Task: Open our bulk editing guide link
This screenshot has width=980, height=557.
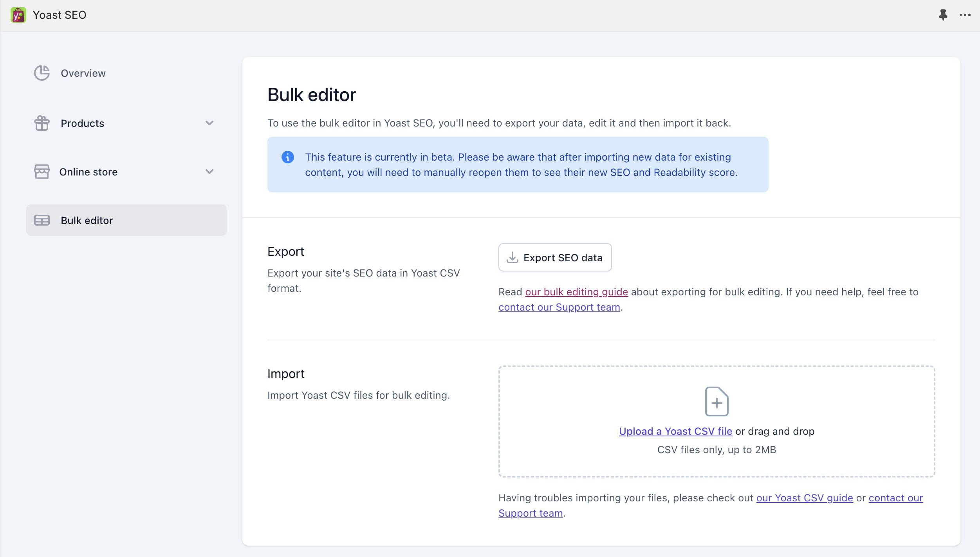Action: pyautogui.click(x=576, y=292)
